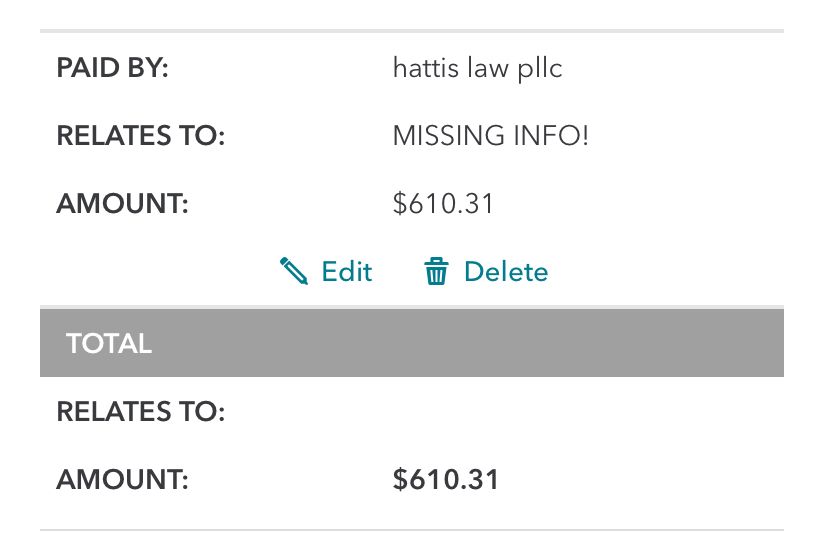Click the "TOTAL" header text

[109, 344]
